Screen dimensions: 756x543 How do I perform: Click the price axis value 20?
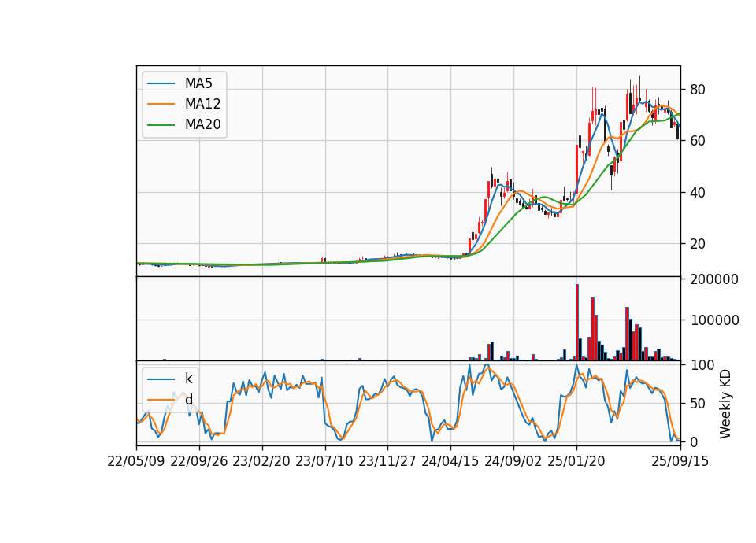pos(698,244)
